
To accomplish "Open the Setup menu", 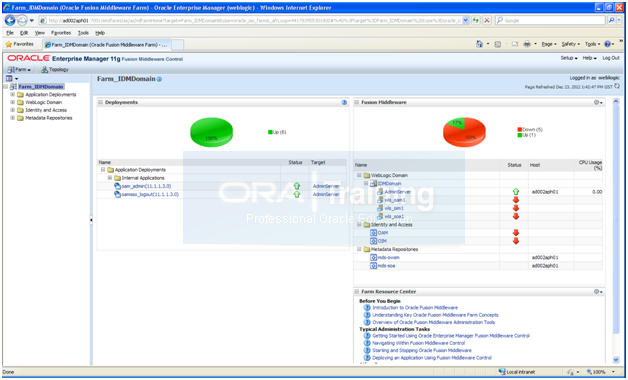I will tap(569, 58).
